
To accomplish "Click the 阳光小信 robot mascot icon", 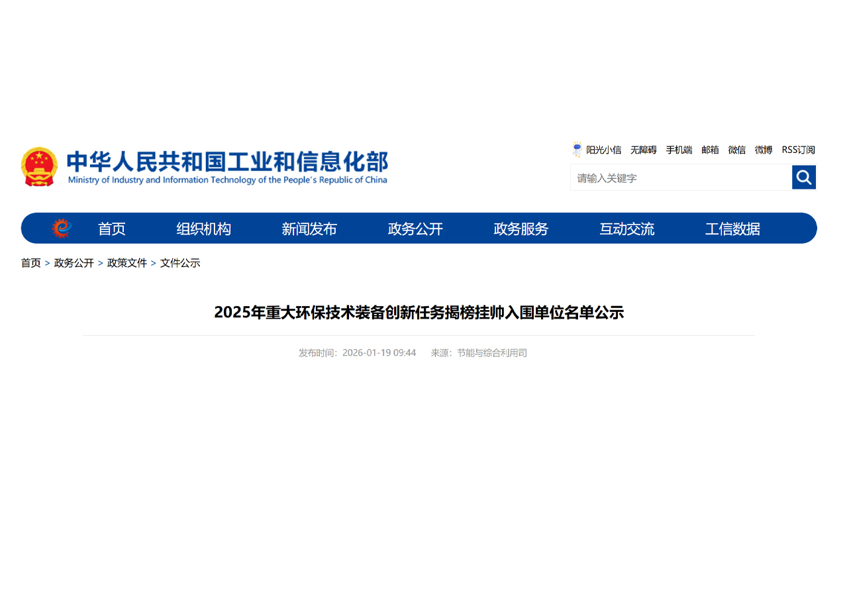I will pyautogui.click(x=577, y=150).
